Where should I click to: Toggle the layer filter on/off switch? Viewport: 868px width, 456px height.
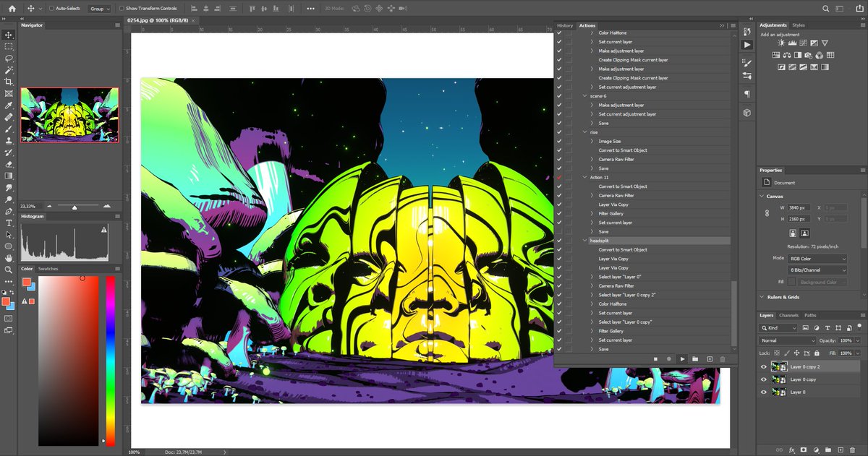tap(859, 328)
